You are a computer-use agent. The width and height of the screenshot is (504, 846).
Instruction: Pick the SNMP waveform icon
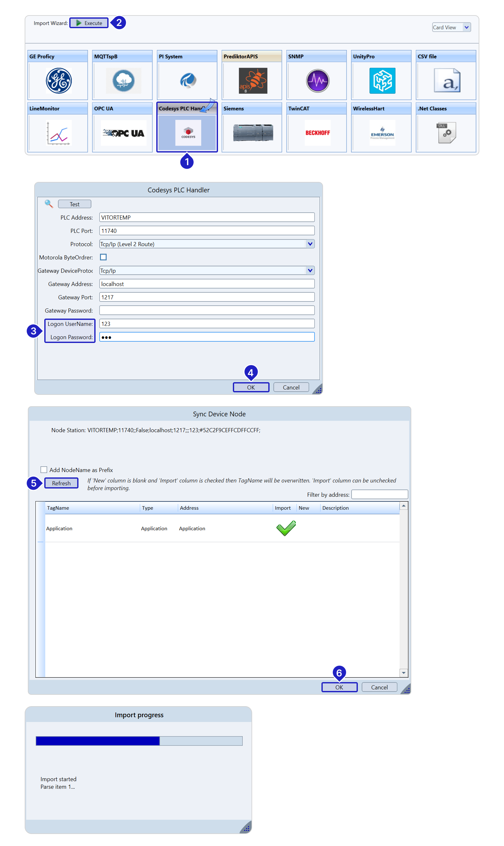coord(317,80)
